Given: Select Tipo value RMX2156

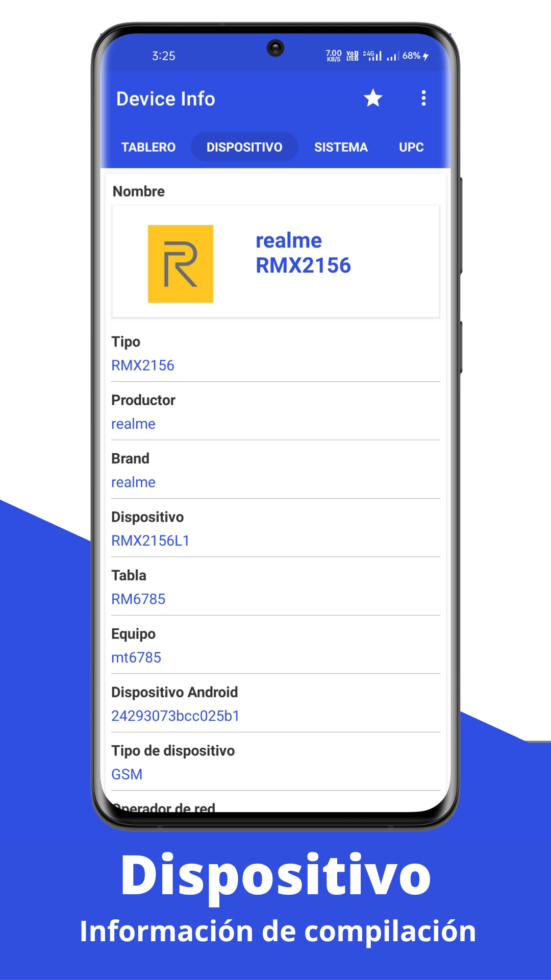Looking at the screenshot, I should (143, 365).
